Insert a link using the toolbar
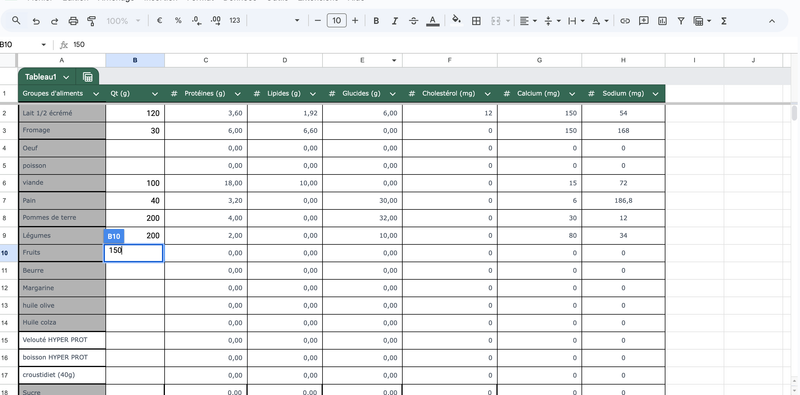The height and width of the screenshot is (395, 800). pos(624,21)
